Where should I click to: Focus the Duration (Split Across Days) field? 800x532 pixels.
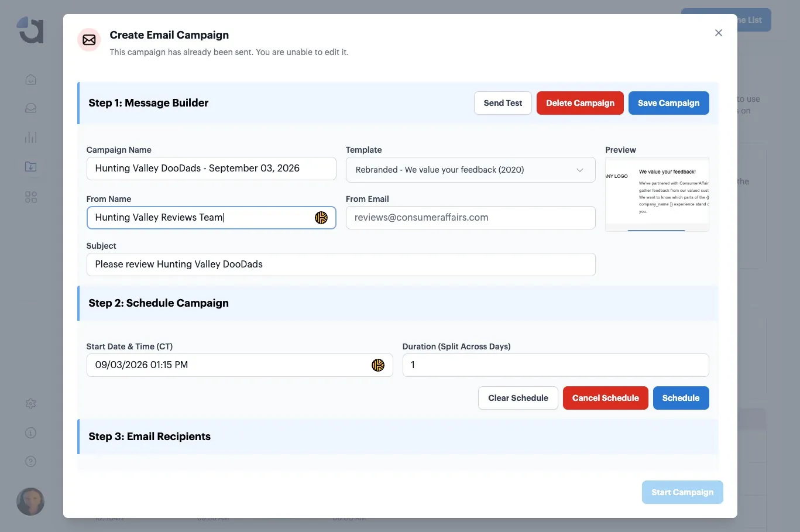click(555, 365)
